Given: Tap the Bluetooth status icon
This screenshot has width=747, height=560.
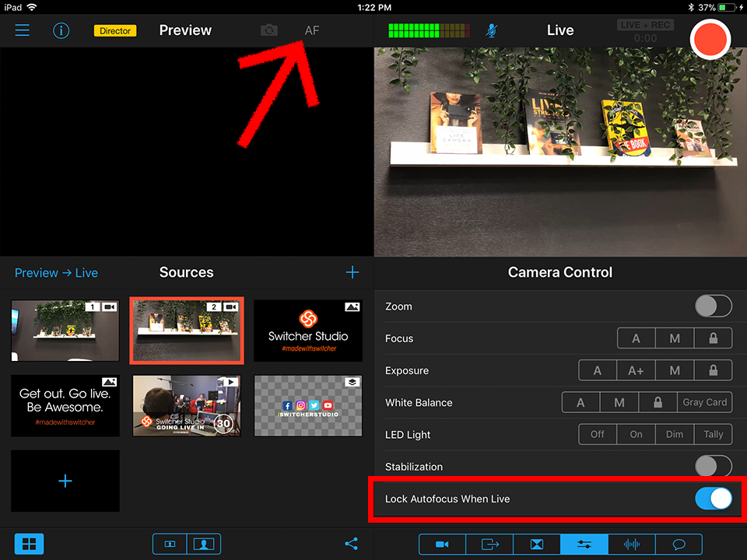Looking at the screenshot, I should [691, 7].
